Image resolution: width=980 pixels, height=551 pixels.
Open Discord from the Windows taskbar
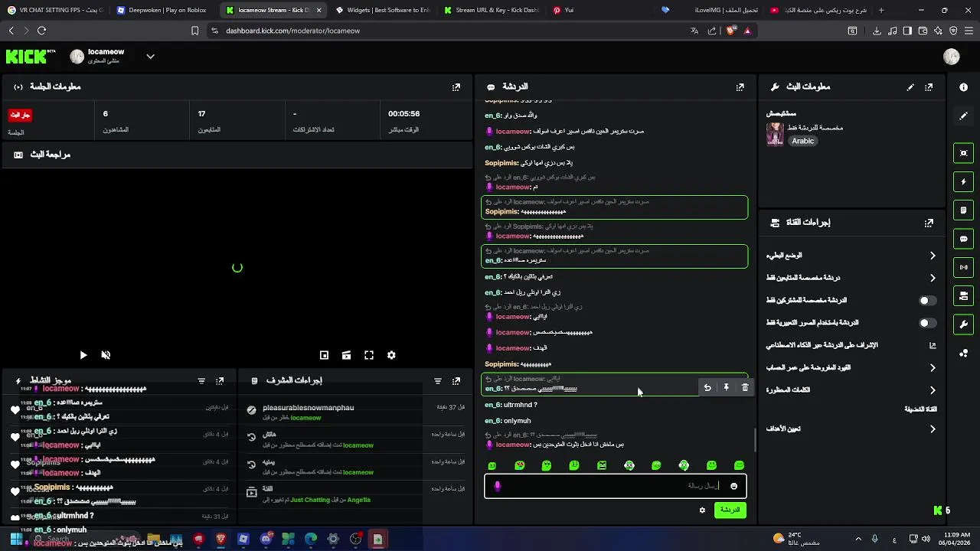pyautogui.click(x=266, y=540)
